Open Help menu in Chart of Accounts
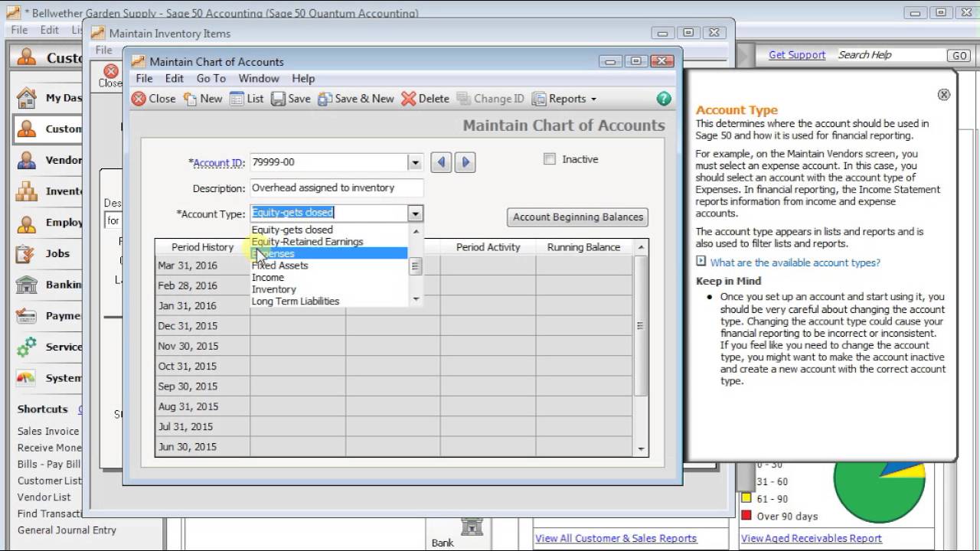The width and height of the screenshot is (980, 551). coord(303,78)
